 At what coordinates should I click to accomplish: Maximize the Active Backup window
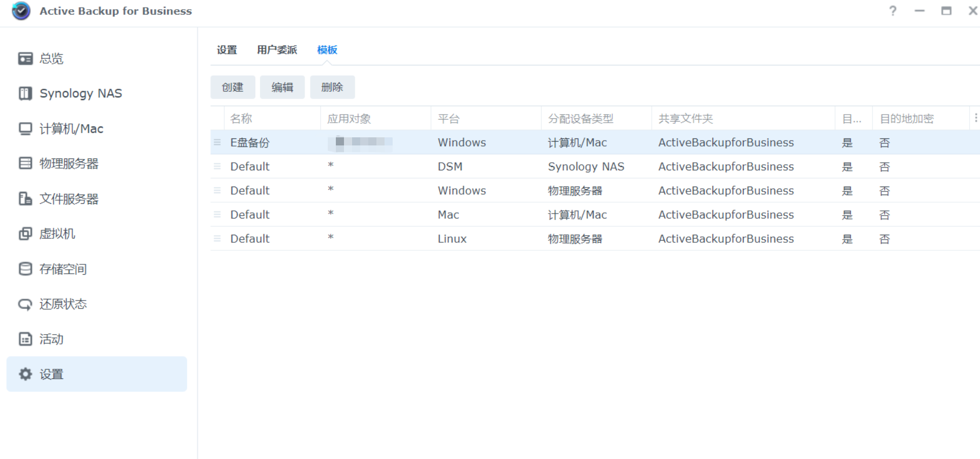946,11
